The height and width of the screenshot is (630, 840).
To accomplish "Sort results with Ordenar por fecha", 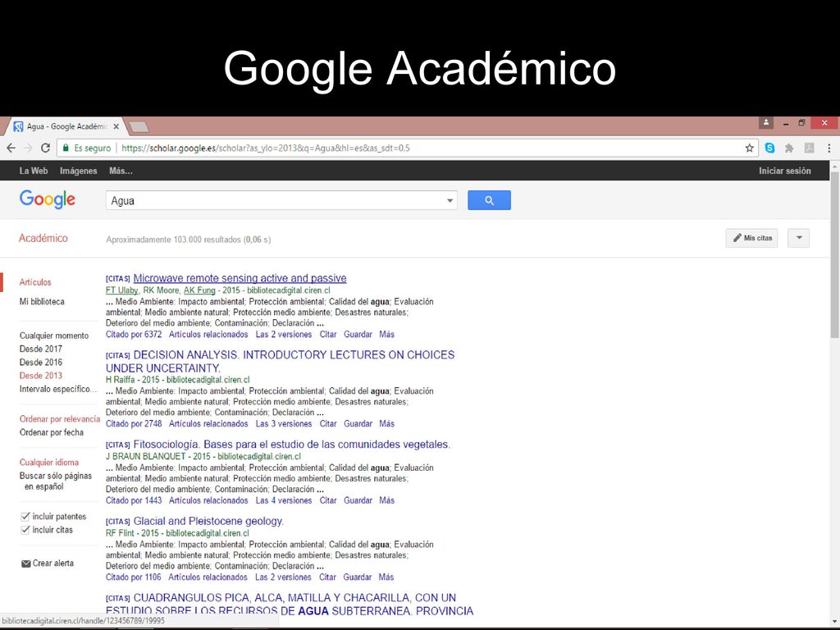I will tap(52, 432).
